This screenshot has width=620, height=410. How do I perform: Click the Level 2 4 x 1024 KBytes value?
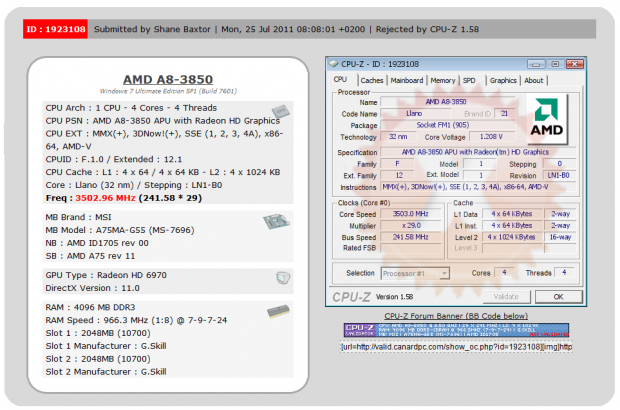pos(511,237)
